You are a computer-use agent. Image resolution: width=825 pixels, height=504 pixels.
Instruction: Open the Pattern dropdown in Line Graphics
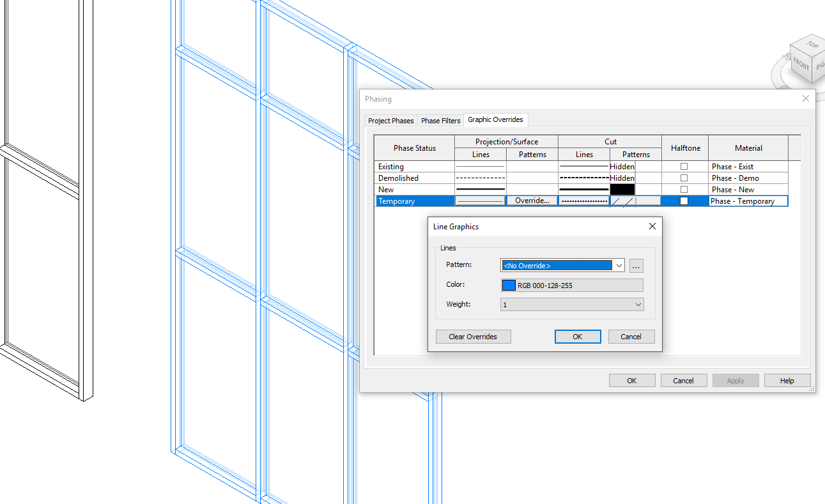click(618, 265)
